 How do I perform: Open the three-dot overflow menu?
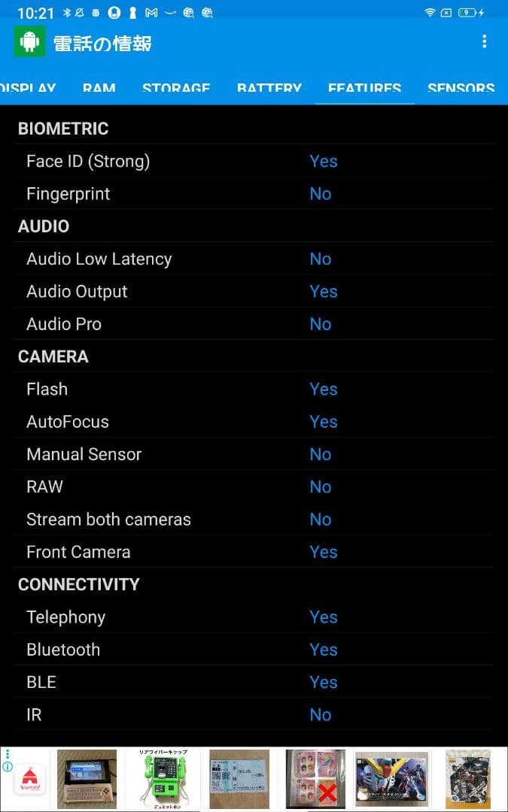click(484, 42)
